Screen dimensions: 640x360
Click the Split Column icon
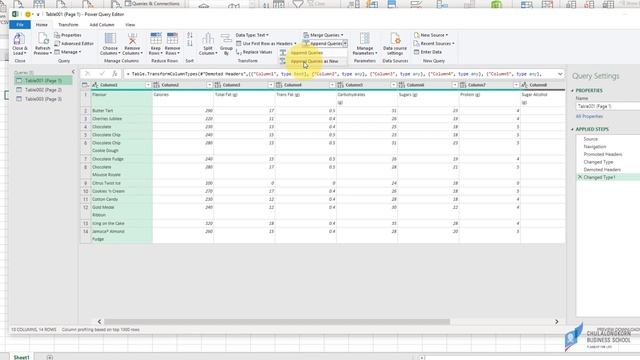[208, 39]
